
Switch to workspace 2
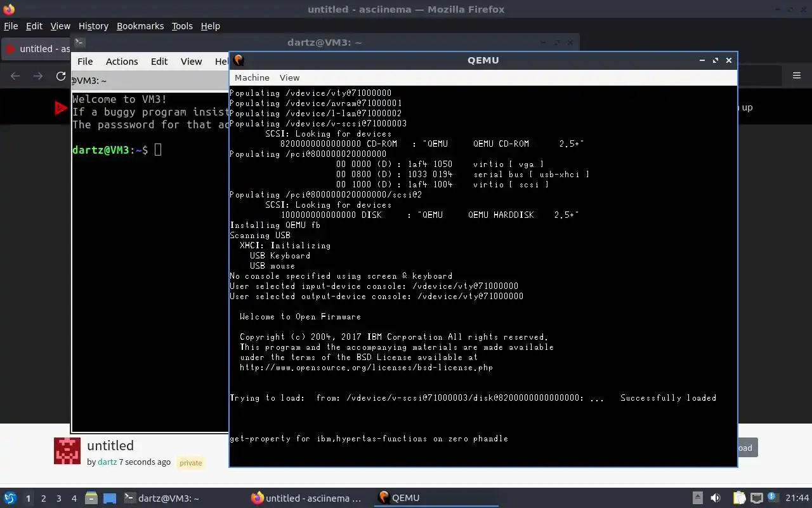tap(43, 498)
